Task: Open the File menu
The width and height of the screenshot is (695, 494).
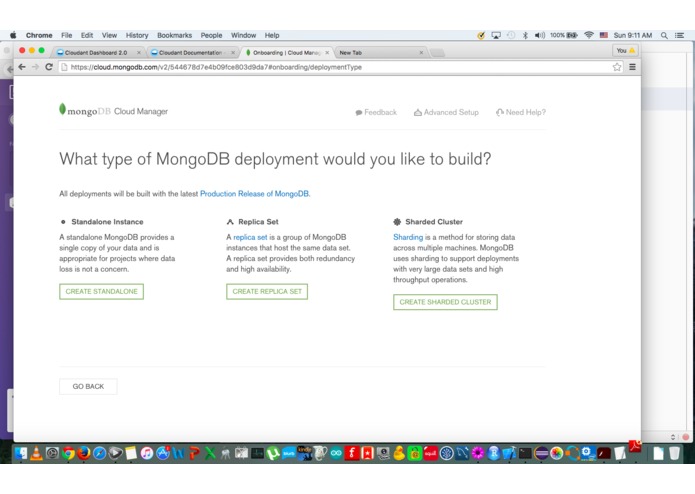Action: [x=66, y=35]
